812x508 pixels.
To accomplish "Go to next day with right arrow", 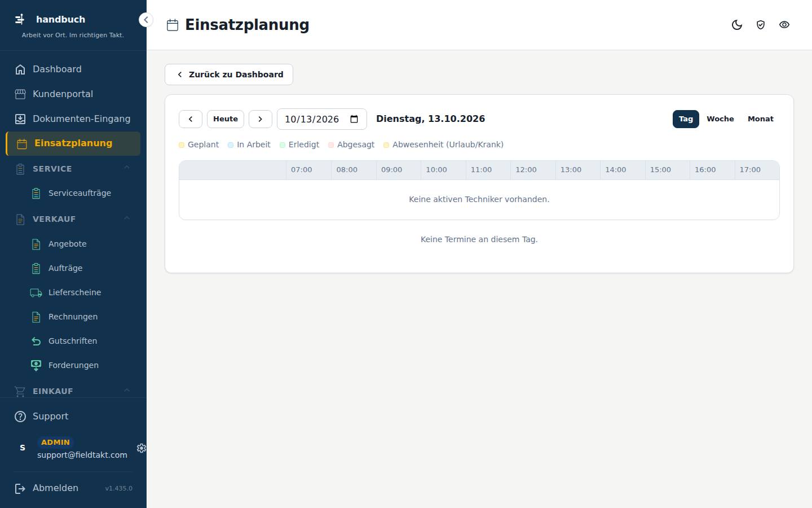I will 261,119.
